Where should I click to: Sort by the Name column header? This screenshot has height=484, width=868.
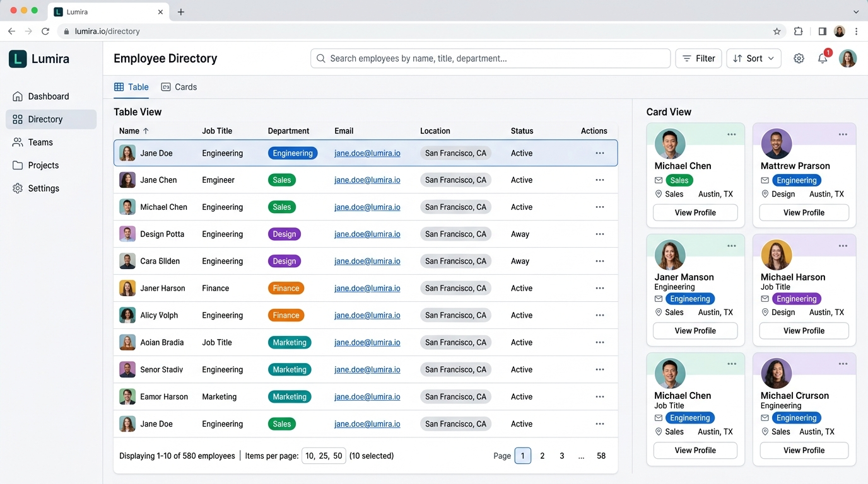coord(134,131)
